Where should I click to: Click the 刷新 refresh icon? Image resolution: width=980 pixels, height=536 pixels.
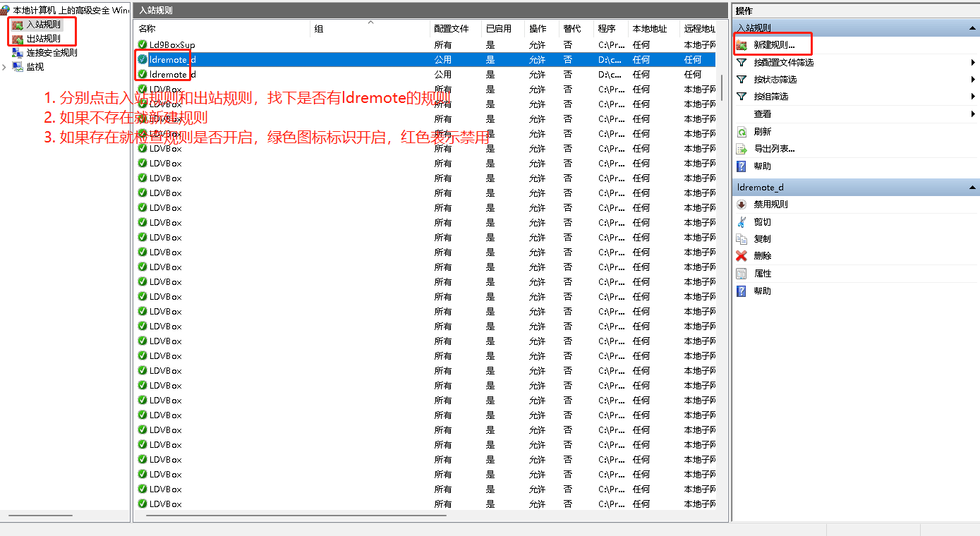tap(742, 132)
